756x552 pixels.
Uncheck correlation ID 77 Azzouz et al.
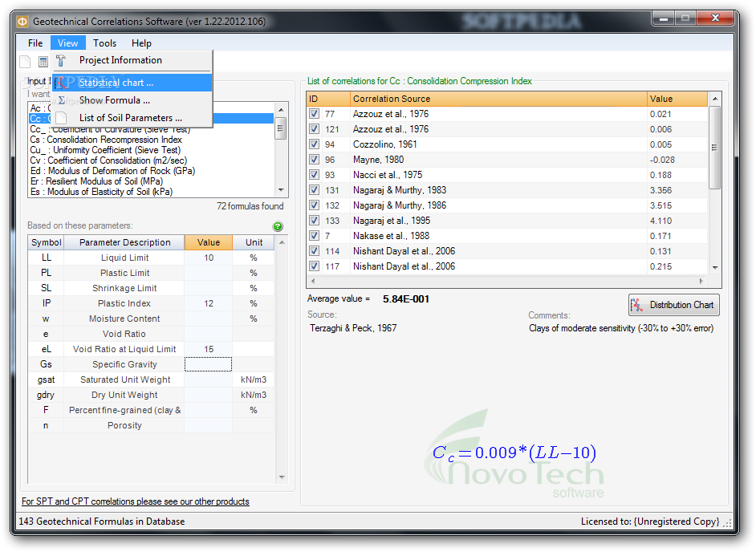(315, 114)
